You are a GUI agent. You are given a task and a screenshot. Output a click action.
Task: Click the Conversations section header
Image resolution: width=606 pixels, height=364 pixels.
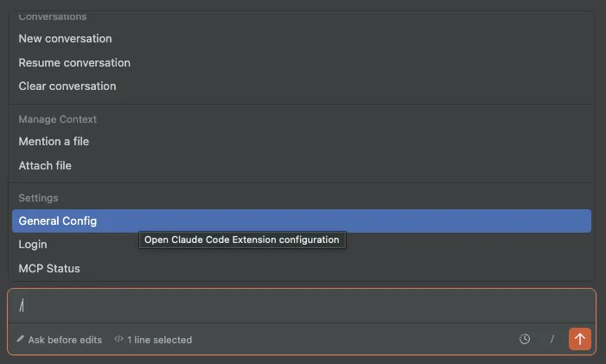point(53,16)
